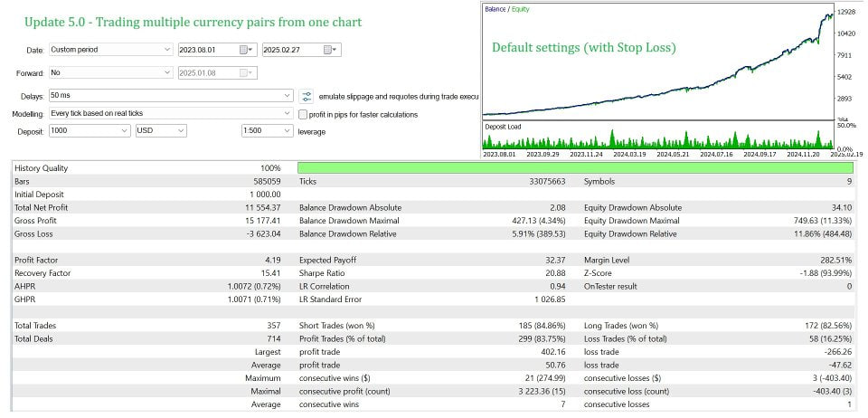Image resolution: width=868 pixels, height=418 pixels.
Task: Click the History Quality green progress bar
Action: pos(574,168)
